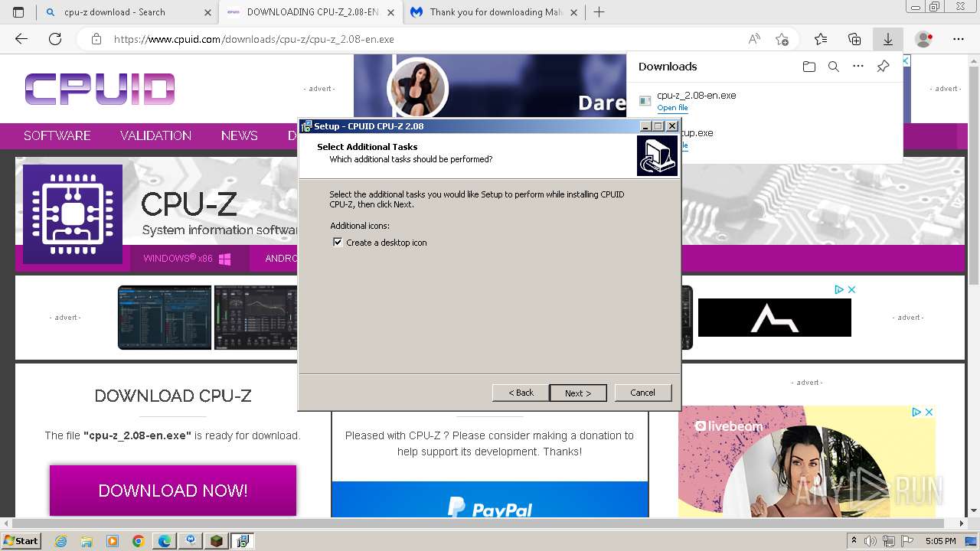Viewport: 980px width, 551px height.
Task: Open the Windows Start menu
Action: 21,541
